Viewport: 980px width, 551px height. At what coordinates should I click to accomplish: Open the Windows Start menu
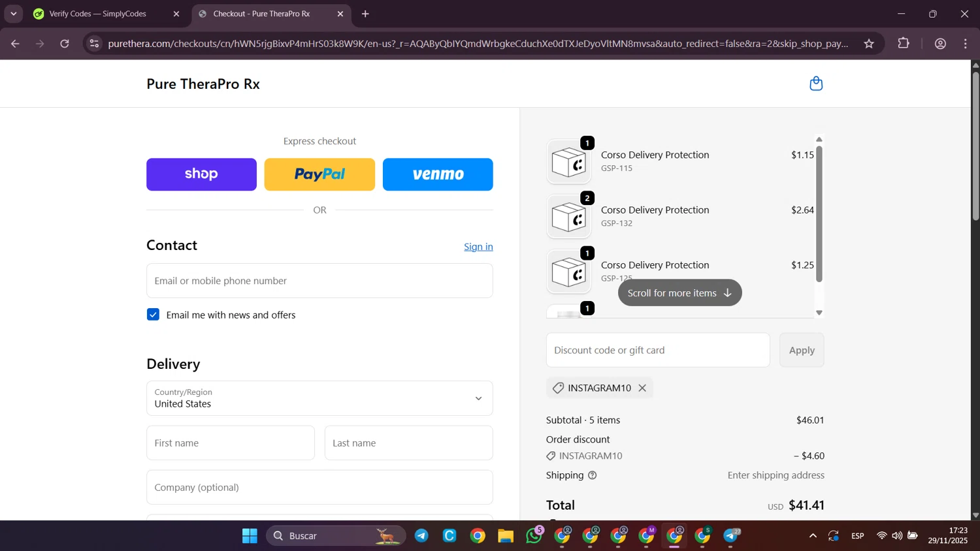pyautogui.click(x=250, y=536)
